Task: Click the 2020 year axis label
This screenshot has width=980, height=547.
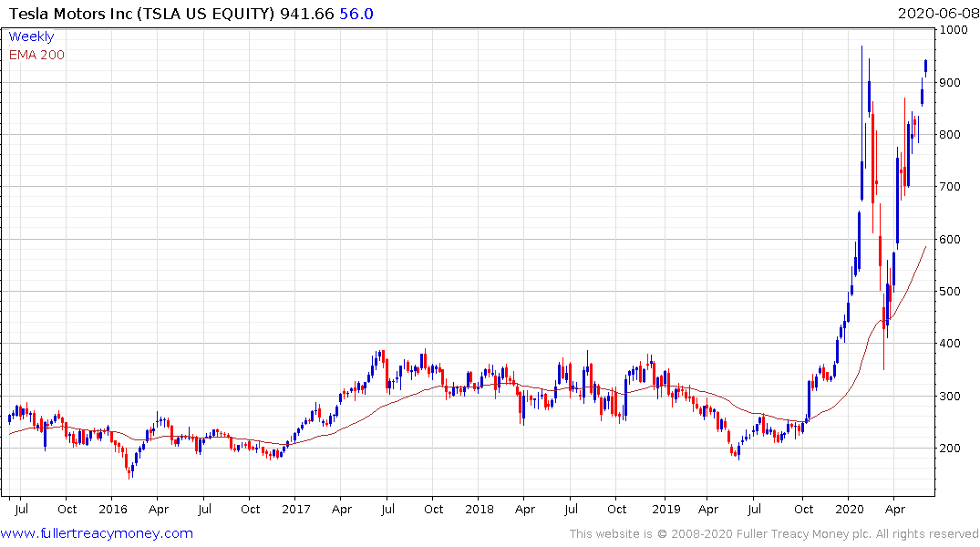Action: click(850, 509)
